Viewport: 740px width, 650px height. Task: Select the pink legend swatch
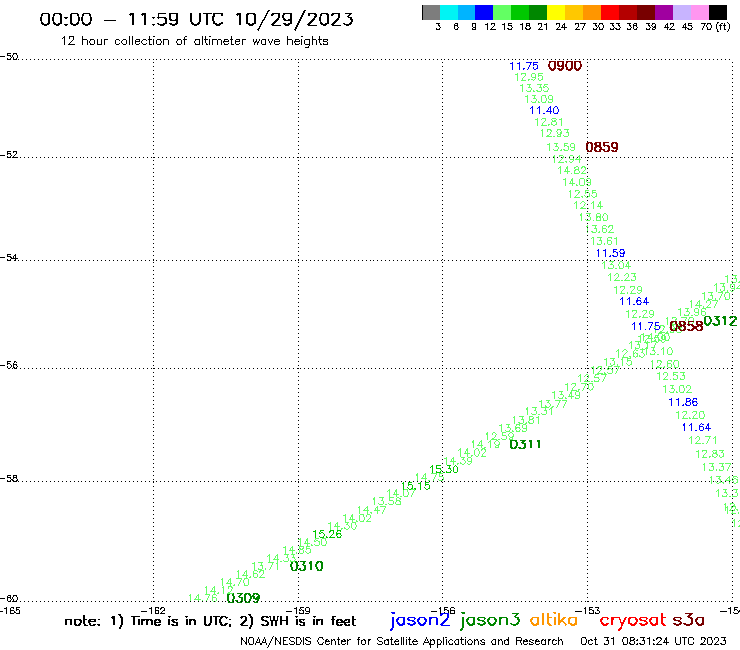coord(700,12)
